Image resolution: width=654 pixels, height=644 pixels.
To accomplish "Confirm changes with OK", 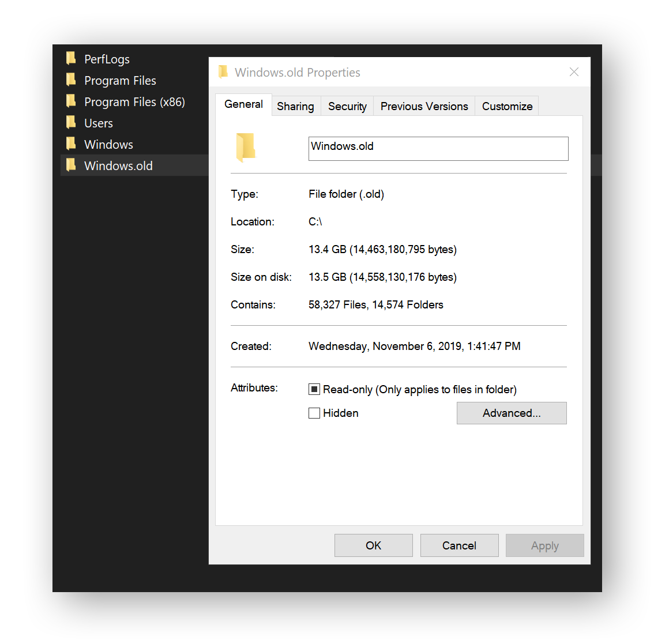I will (x=373, y=545).
